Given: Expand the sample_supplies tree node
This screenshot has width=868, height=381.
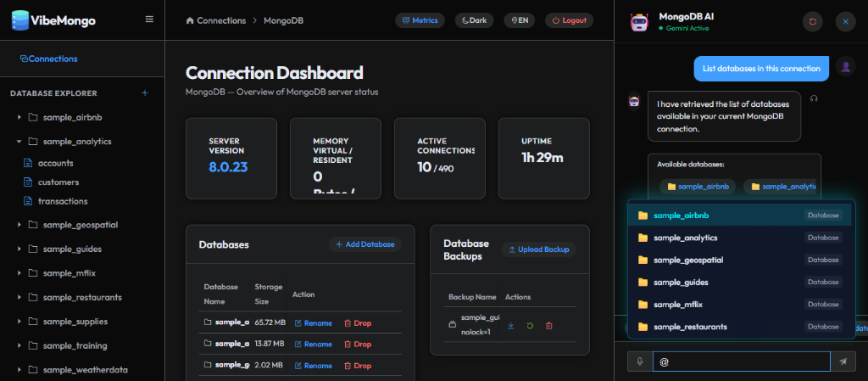Looking at the screenshot, I should (19, 322).
